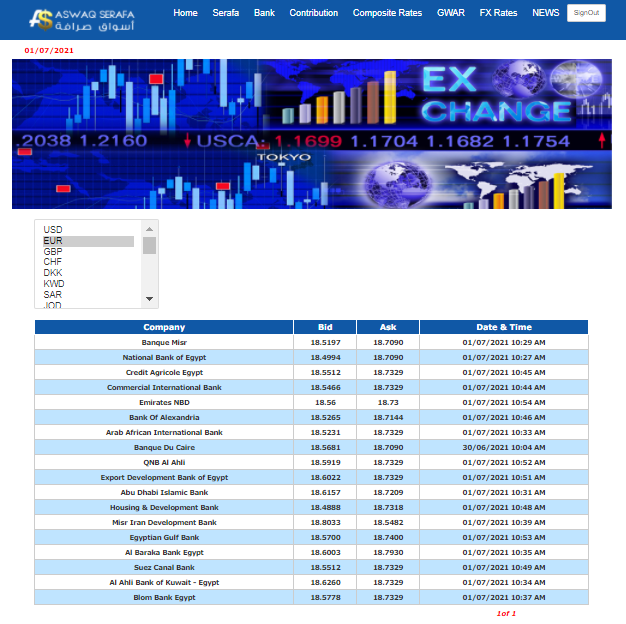Click the '1of 1' page indicator
This screenshot has width=626, height=624.
(506, 614)
